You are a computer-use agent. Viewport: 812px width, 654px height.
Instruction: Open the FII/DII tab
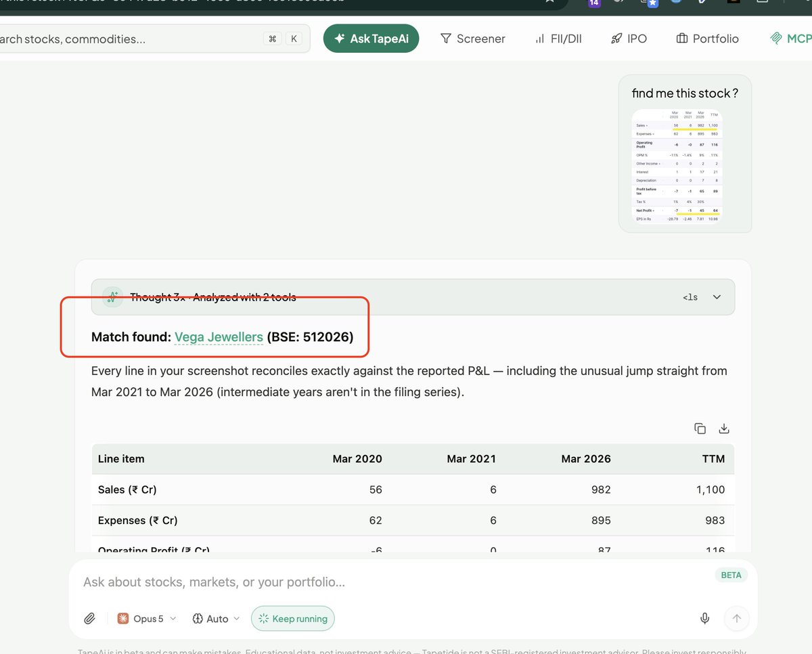click(558, 39)
